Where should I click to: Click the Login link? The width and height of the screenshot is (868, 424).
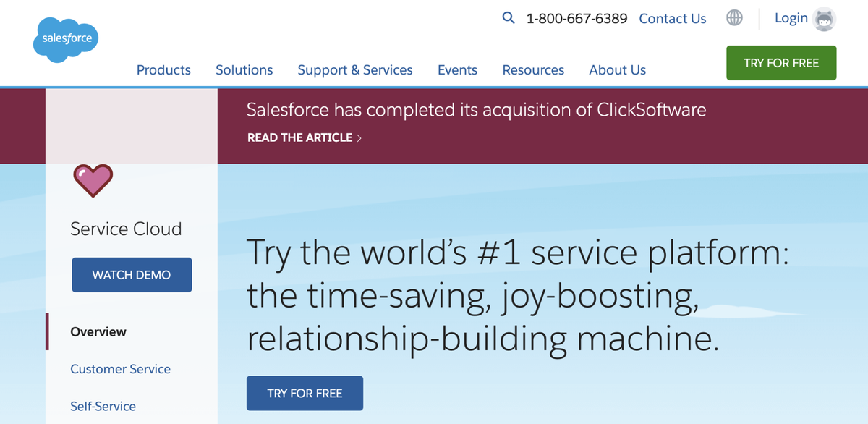[x=791, y=18]
